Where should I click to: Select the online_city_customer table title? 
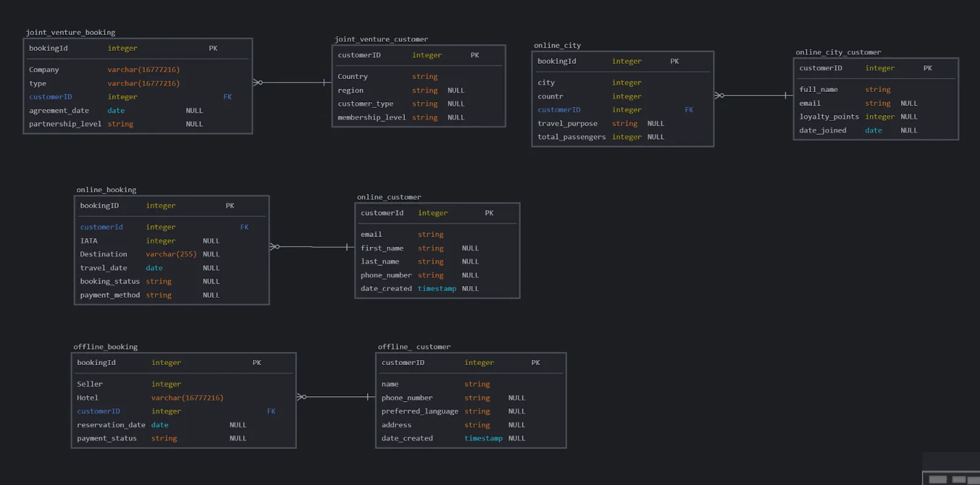[x=838, y=52]
